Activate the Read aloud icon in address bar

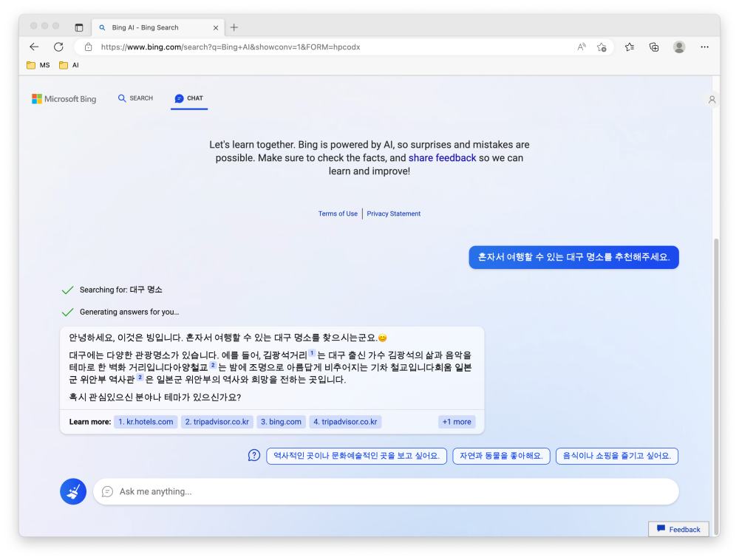tap(582, 47)
